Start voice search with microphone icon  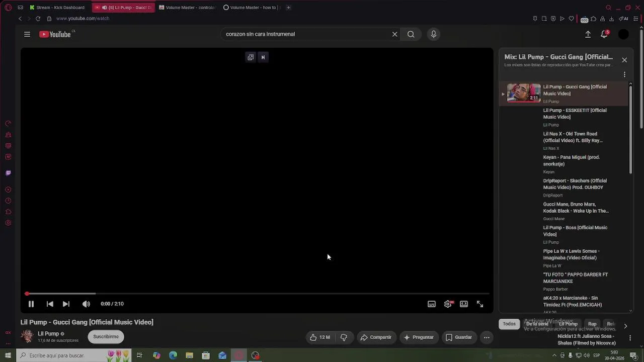(x=434, y=34)
